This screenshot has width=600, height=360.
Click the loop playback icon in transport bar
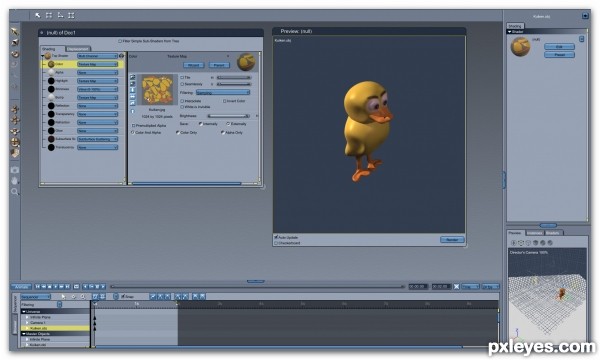(76, 287)
